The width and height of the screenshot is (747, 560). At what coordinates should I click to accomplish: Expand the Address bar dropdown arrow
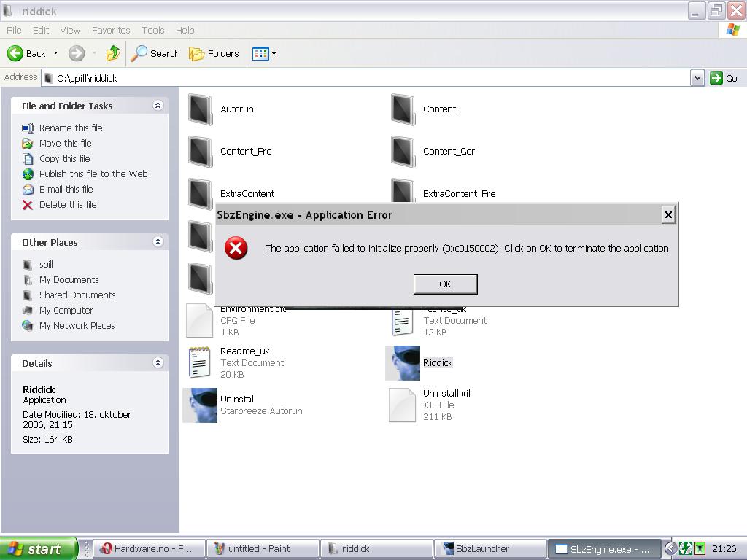pos(697,78)
